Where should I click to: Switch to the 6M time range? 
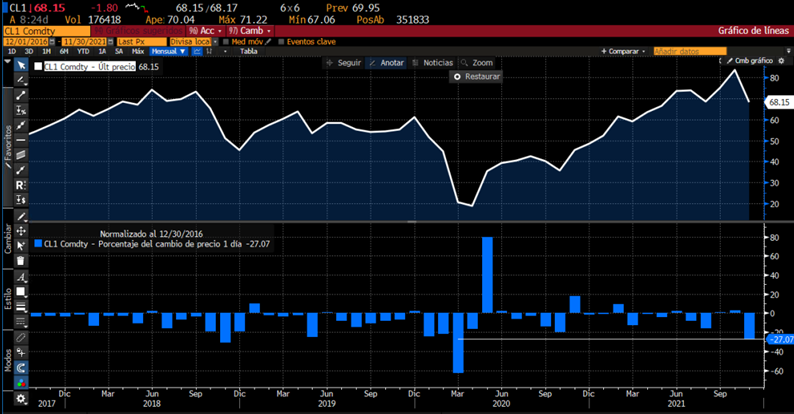[x=63, y=51]
